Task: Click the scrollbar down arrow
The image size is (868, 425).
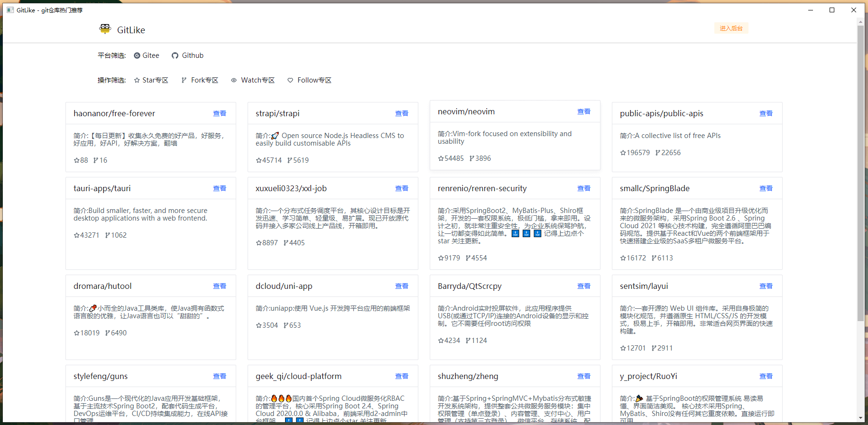Action: pos(860,418)
